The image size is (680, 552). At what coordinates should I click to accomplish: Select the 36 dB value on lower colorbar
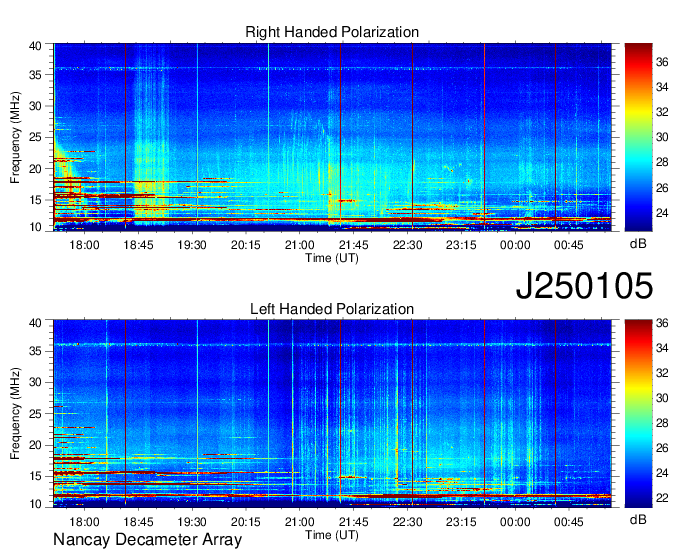click(662, 323)
